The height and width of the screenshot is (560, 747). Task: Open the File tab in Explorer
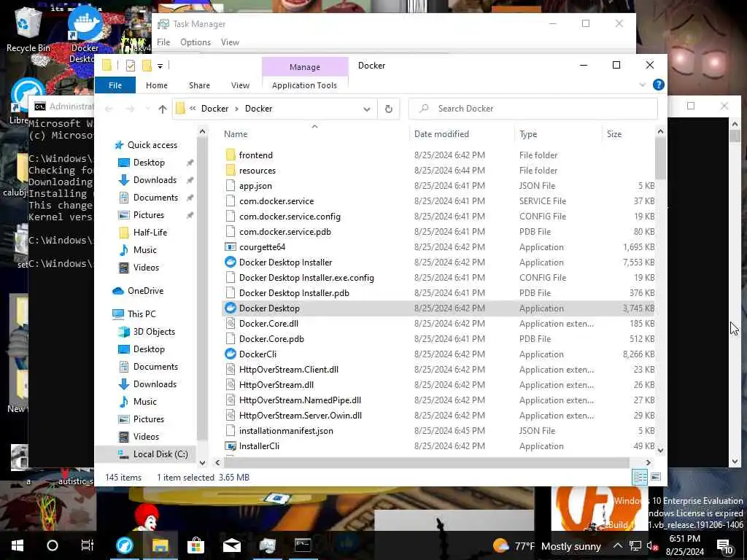[x=115, y=85]
